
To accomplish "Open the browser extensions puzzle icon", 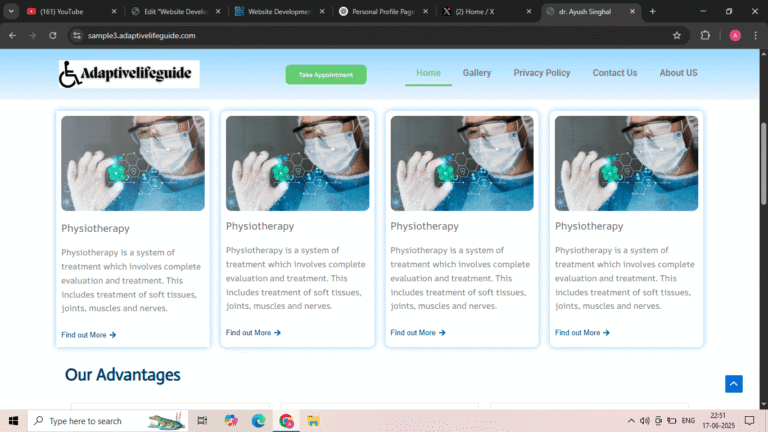I will click(x=705, y=35).
